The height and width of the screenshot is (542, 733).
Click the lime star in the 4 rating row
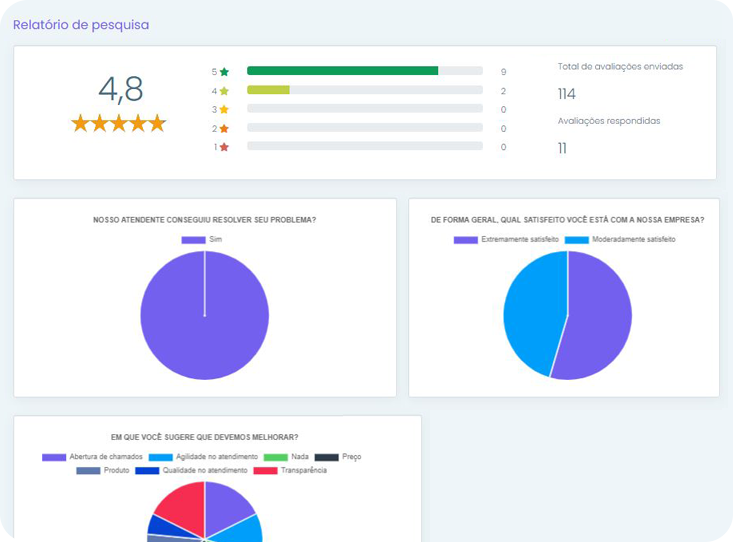pyautogui.click(x=224, y=91)
